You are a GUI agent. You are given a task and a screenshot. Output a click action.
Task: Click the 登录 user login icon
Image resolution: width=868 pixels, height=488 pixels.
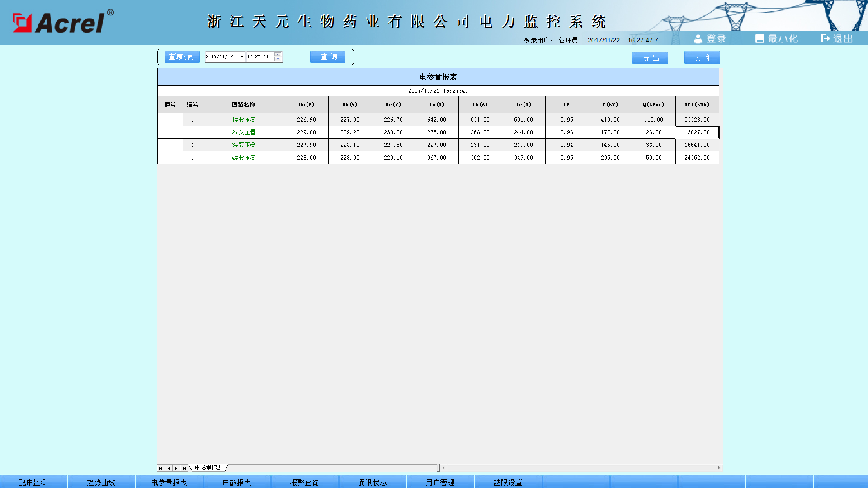pos(698,39)
